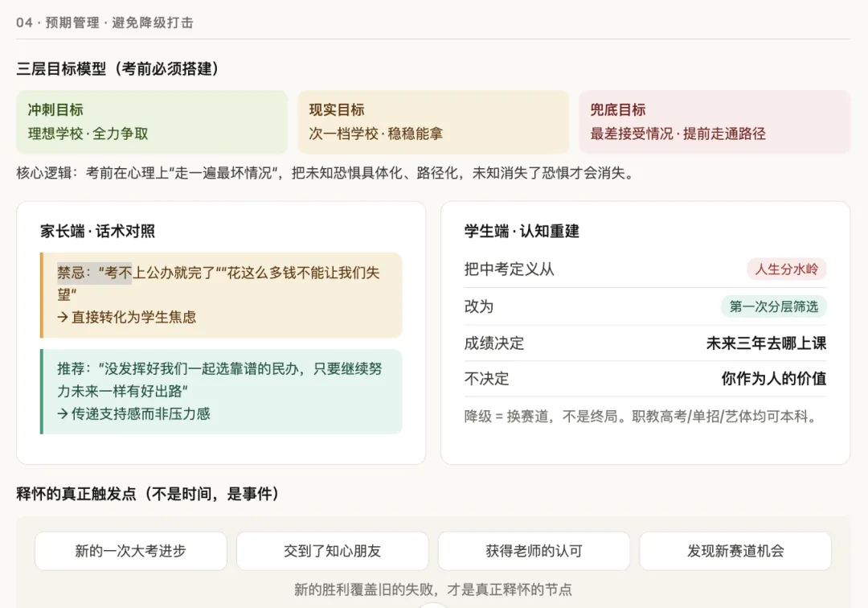Select the 禁忌 warning text block
This screenshot has height=608, width=868.
pos(221,296)
